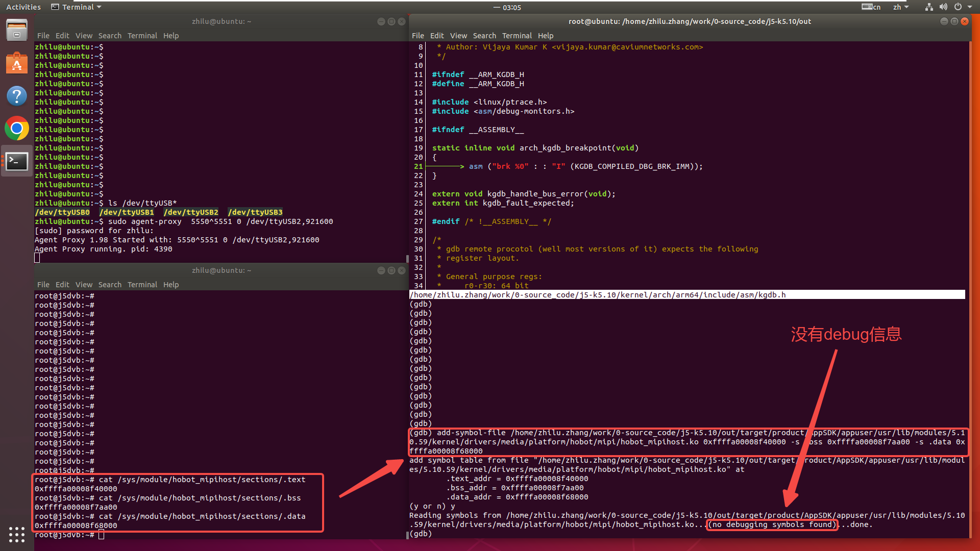The width and height of the screenshot is (980, 551).
Task: Minimize the root@ubuntu gdb terminal window
Action: 944,21
